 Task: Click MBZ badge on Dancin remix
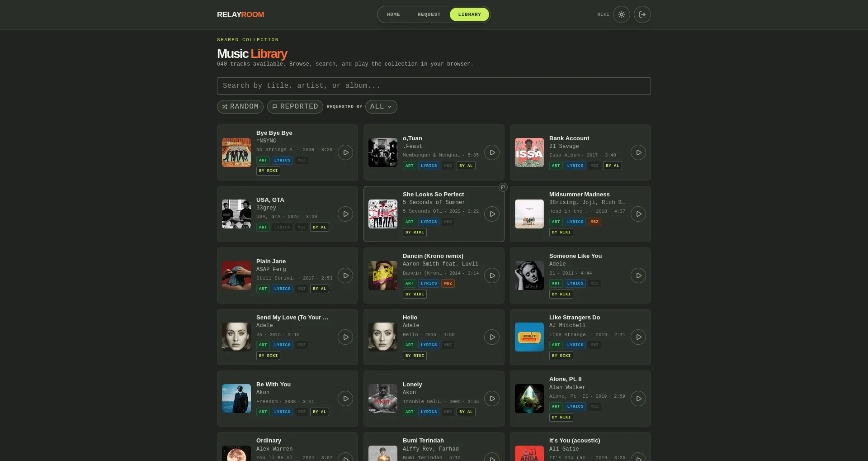coord(448,284)
